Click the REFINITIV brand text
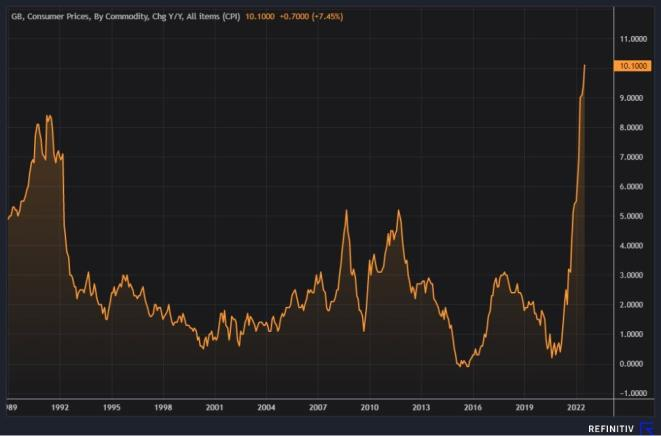Screen dimensions: 661x436 [x=612, y=425]
